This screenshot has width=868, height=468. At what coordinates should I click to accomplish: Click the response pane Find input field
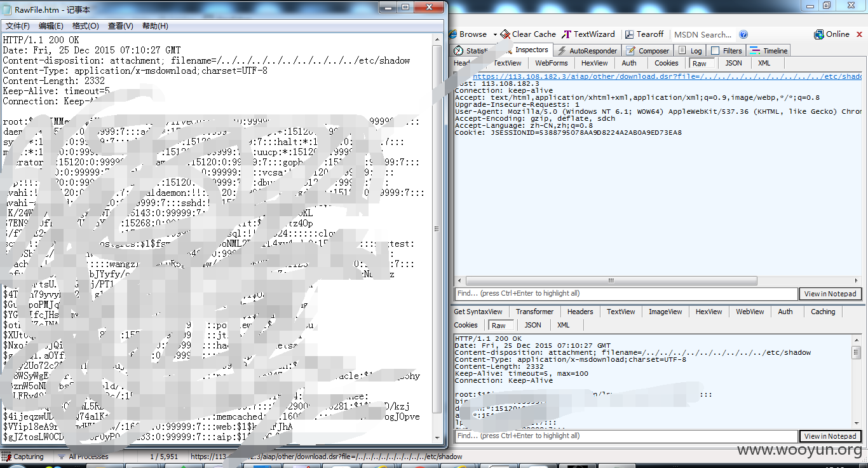tap(627, 436)
